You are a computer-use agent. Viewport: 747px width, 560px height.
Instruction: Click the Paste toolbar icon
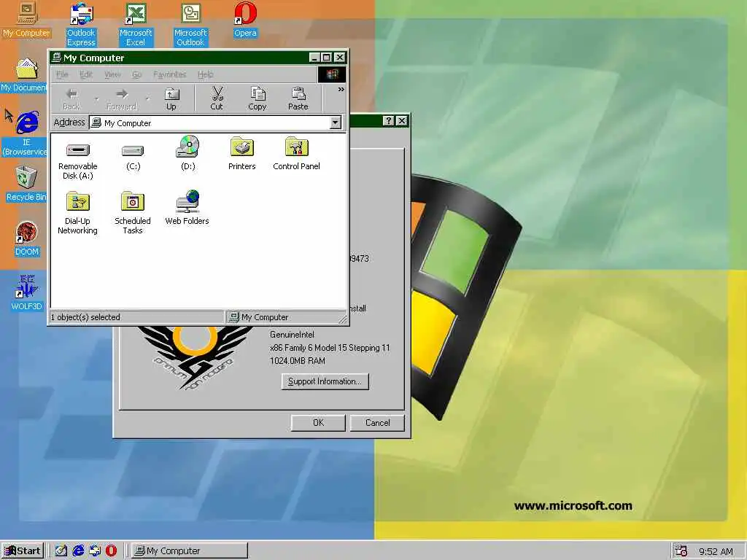coord(298,99)
